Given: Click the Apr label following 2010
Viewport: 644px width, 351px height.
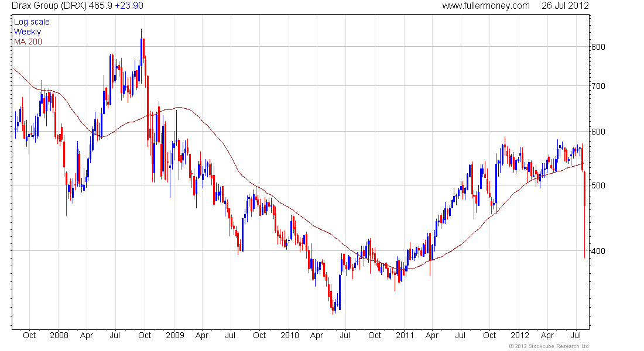Looking at the screenshot, I should point(317,335).
